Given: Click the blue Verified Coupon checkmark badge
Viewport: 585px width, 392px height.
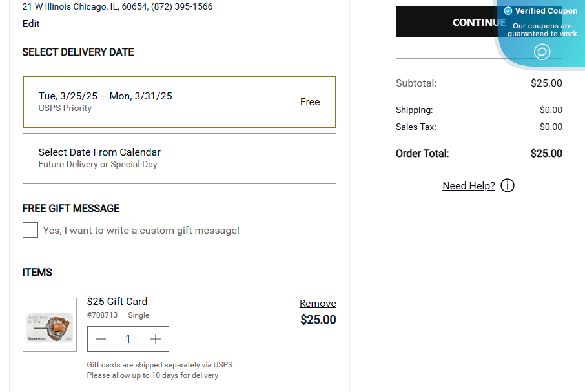Looking at the screenshot, I should pyautogui.click(x=509, y=11).
